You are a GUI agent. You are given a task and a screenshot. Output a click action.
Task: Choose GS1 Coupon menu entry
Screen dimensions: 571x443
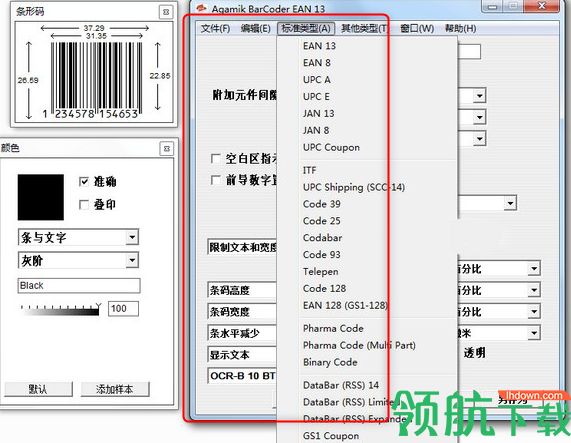[331, 436]
